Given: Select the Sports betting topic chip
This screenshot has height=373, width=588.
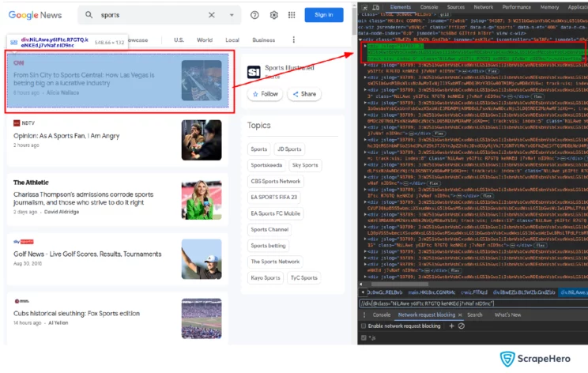Looking at the screenshot, I should pos(268,246).
